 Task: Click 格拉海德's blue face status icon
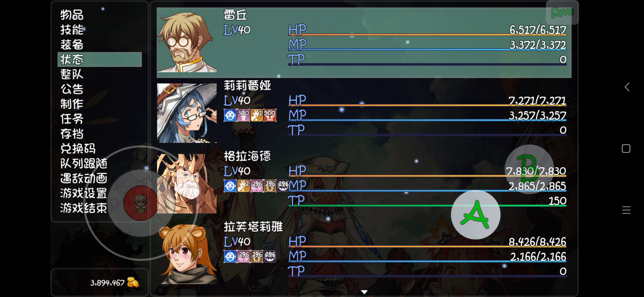[x=230, y=186]
